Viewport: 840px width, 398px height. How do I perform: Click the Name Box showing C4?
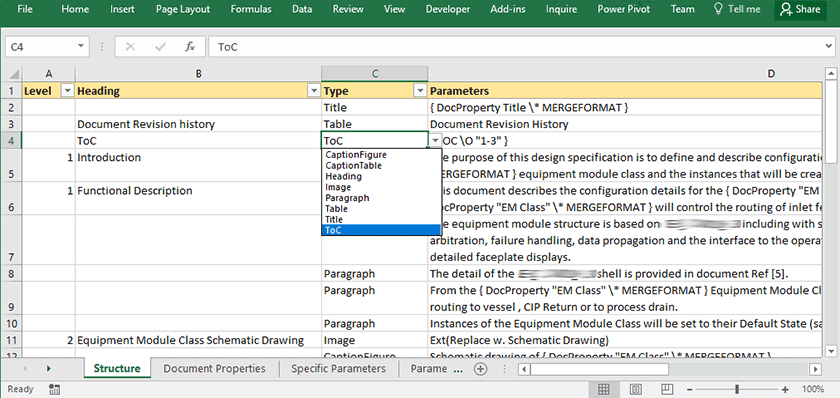pyautogui.click(x=42, y=47)
